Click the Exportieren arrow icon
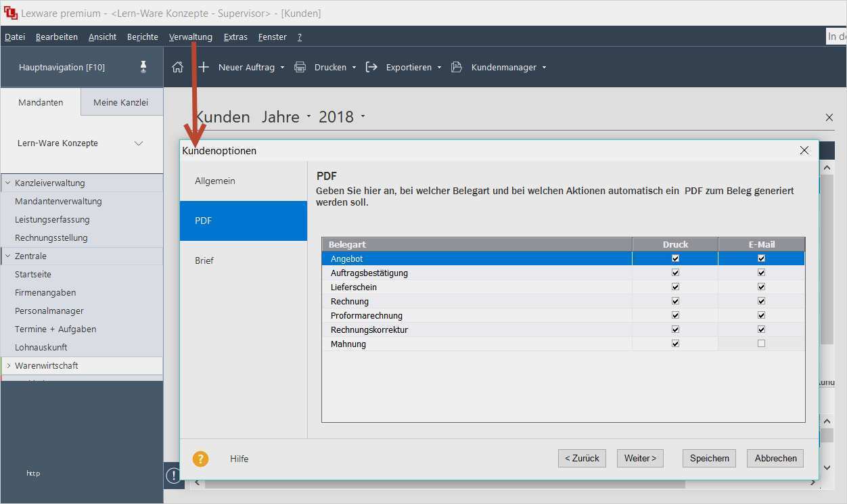The height and width of the screenshot is (504, 847). click(x=371, y=67)
